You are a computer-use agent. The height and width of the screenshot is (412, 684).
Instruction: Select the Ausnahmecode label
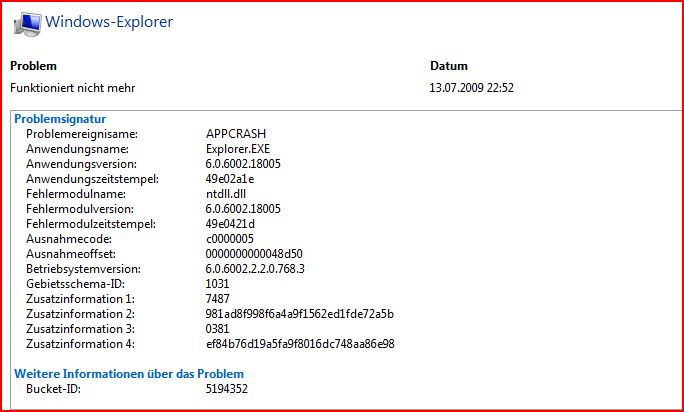point(69,239)
